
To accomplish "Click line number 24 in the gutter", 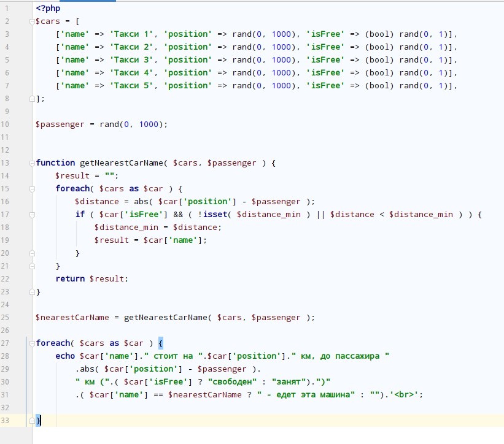I will tap(5, 305).
